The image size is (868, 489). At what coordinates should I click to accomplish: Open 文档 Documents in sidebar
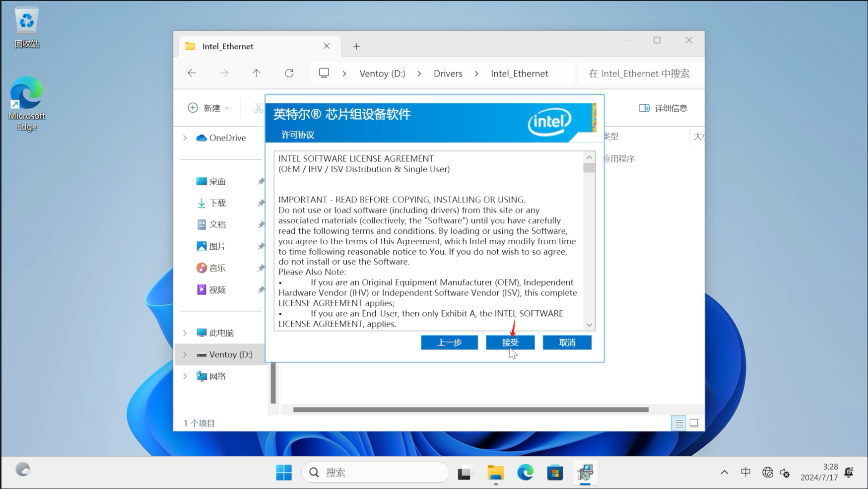pyautogui.click(x=211, y=224)
